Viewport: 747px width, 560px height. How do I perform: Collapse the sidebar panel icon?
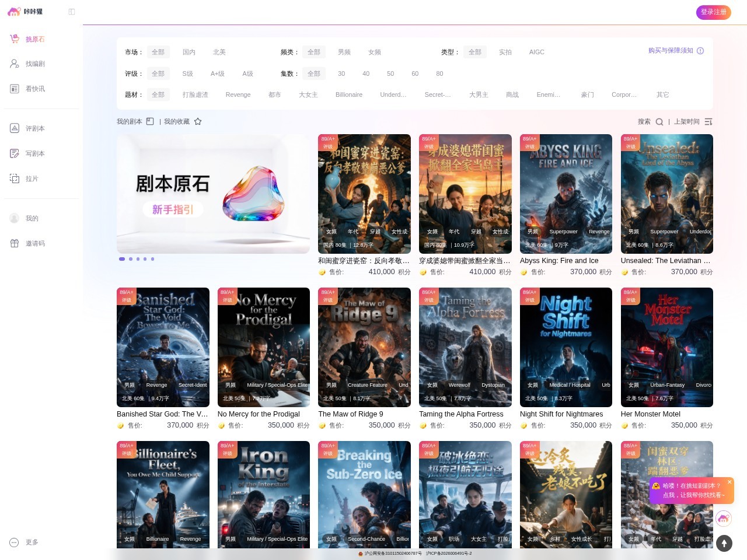click(72, 12)
